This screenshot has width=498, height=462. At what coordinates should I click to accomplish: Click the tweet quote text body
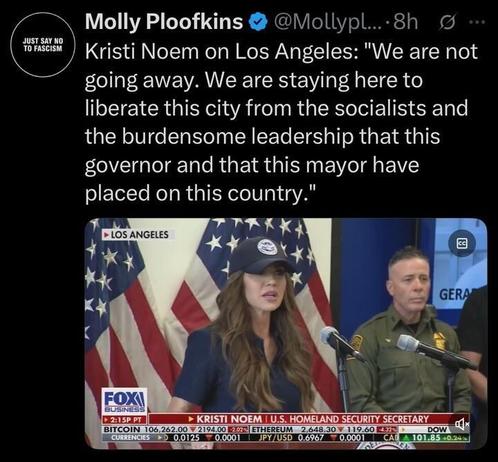pyautogui.click(x=281, y=122)
